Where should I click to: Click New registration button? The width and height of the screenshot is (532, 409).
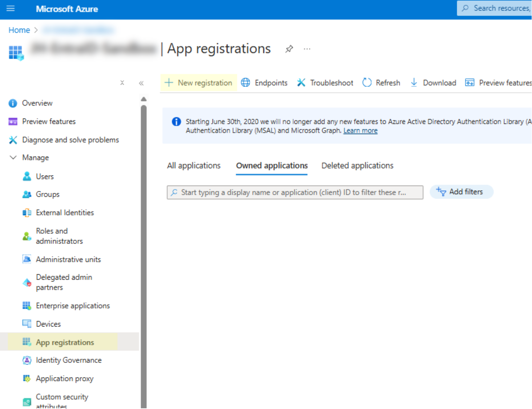tap(198, 83)
